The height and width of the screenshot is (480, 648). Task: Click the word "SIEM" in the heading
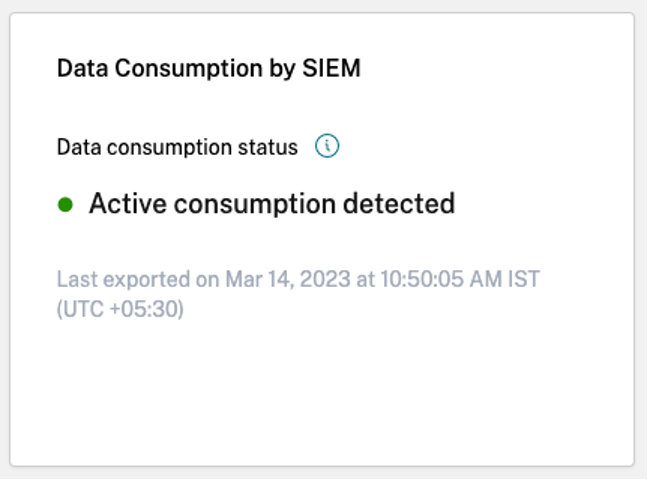tap(331, 69)
